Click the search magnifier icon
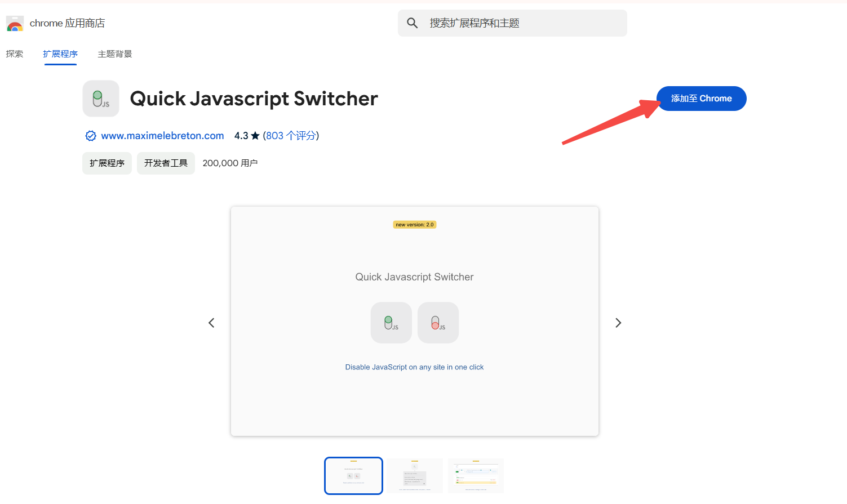The image size is (847, 504). [413, 23]
